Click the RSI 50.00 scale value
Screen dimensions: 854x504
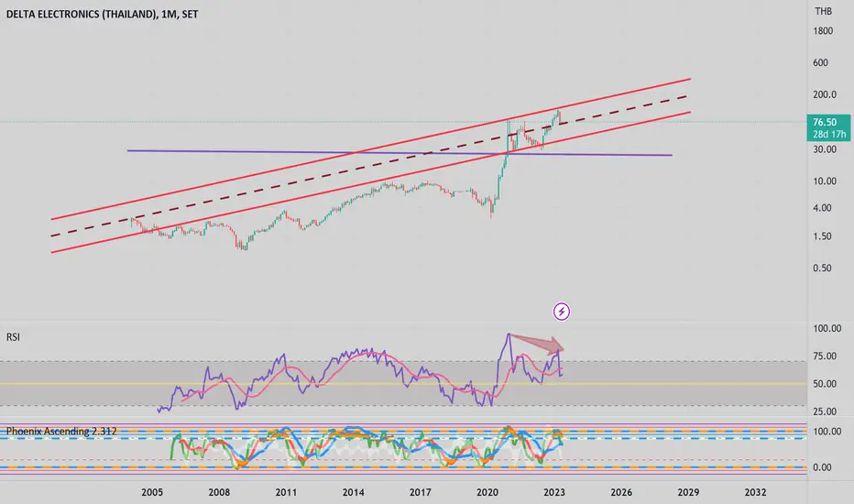click(825, 384)
